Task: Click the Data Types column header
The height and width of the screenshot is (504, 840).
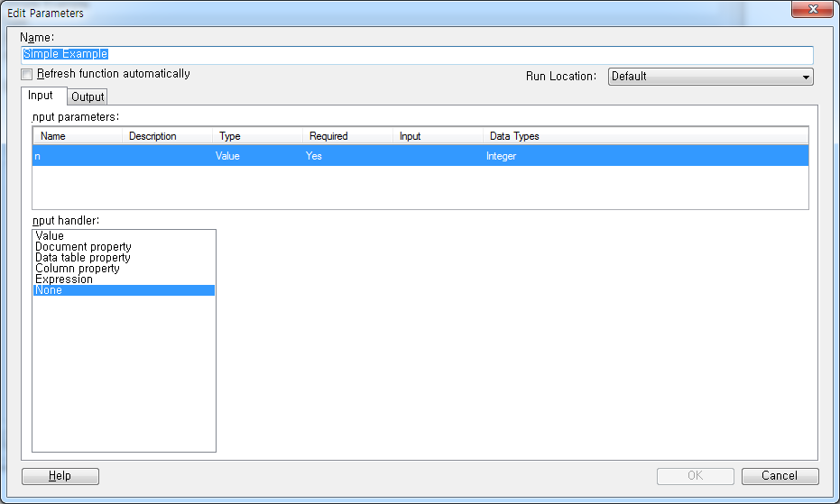Action: coord(645,136)
